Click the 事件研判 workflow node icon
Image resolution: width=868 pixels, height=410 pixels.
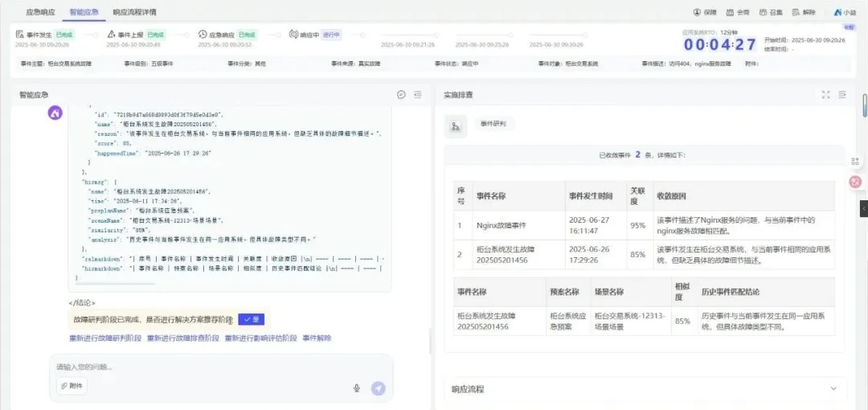coord(456,125)
